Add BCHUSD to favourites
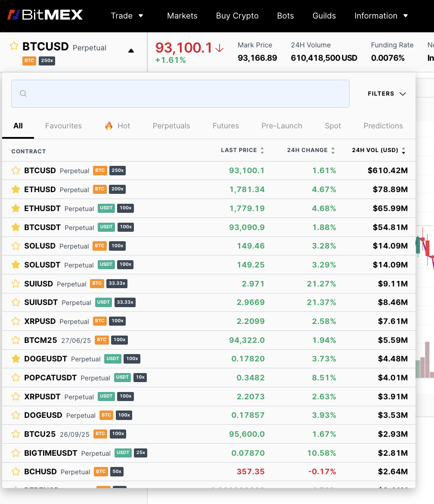 (x=16, y=472)
